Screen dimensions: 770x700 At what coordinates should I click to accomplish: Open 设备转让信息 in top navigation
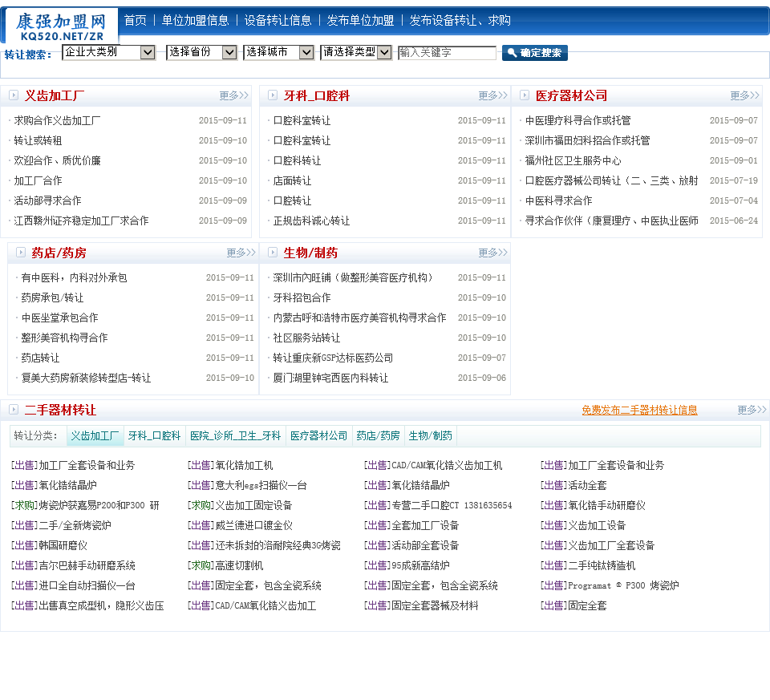pos(278,20)
